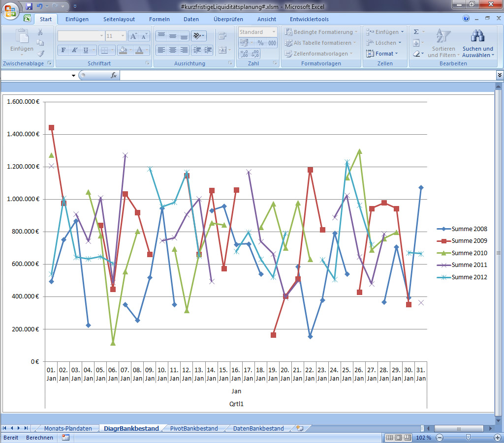Toggle underline formatting (U)
The height and width of the screenshot is (443, 504).
click(x=86, y=50)
